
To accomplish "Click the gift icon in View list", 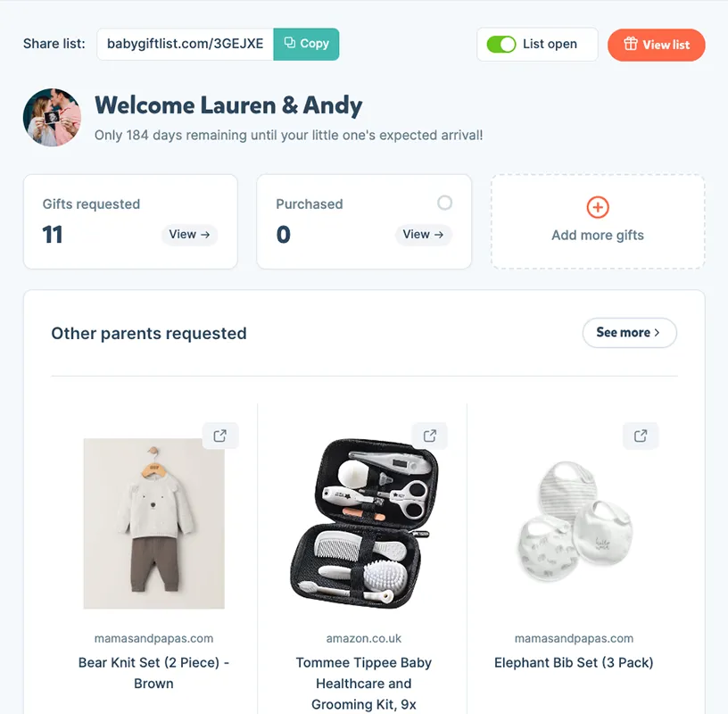I will tap(631, 45).
